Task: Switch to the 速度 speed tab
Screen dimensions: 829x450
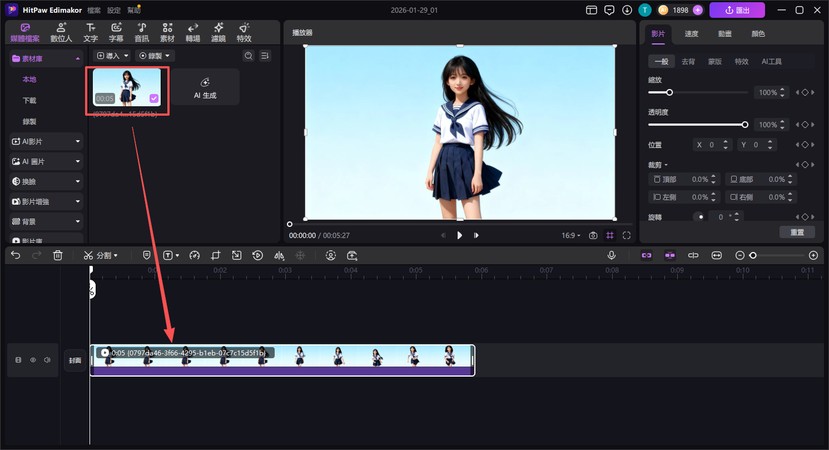Action: coord(691,33)
